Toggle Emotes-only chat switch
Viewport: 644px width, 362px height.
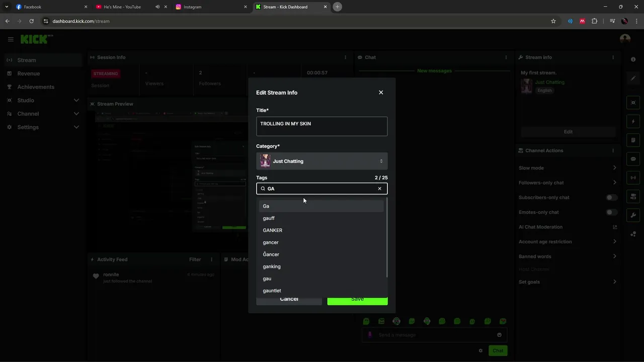(611, 212)
